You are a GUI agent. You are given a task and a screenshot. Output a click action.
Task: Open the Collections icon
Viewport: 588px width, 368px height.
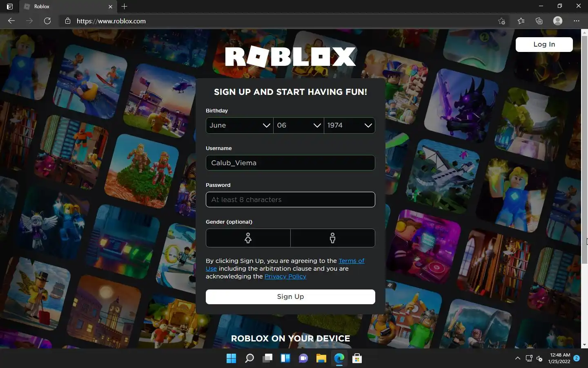(539, 21)
